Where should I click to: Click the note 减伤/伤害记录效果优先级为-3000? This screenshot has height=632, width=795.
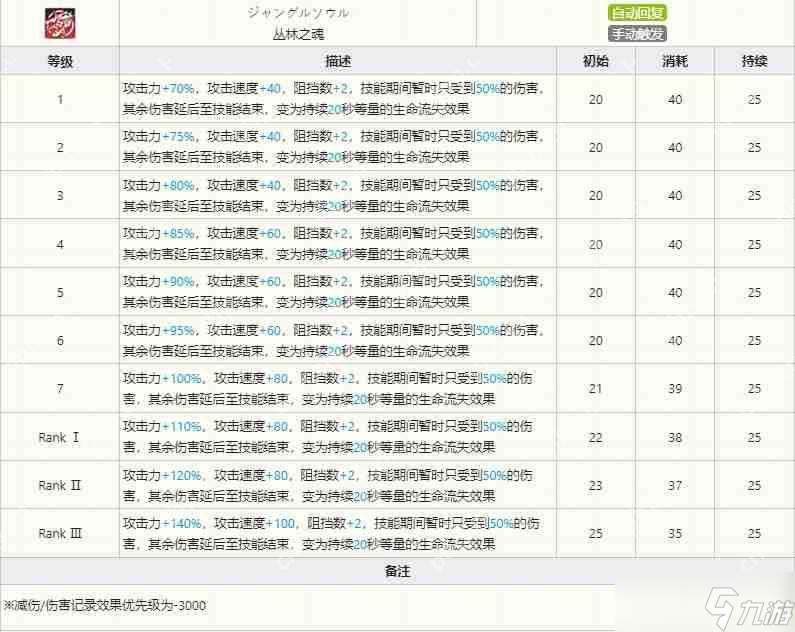pos(105,605)
